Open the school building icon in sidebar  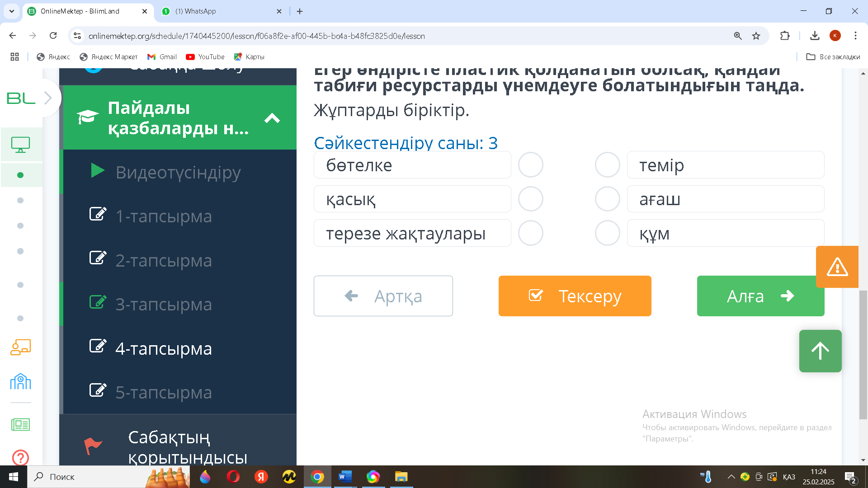[x=20, y=382]
